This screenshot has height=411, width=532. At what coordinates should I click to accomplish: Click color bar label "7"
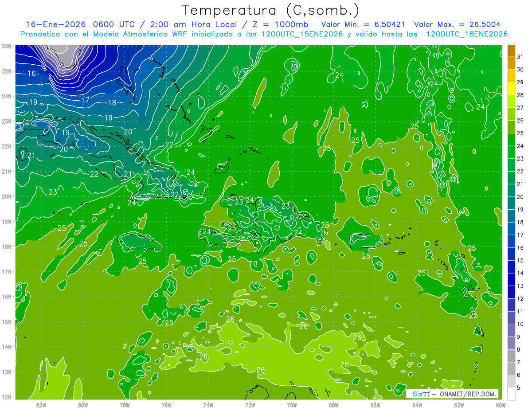519,362
